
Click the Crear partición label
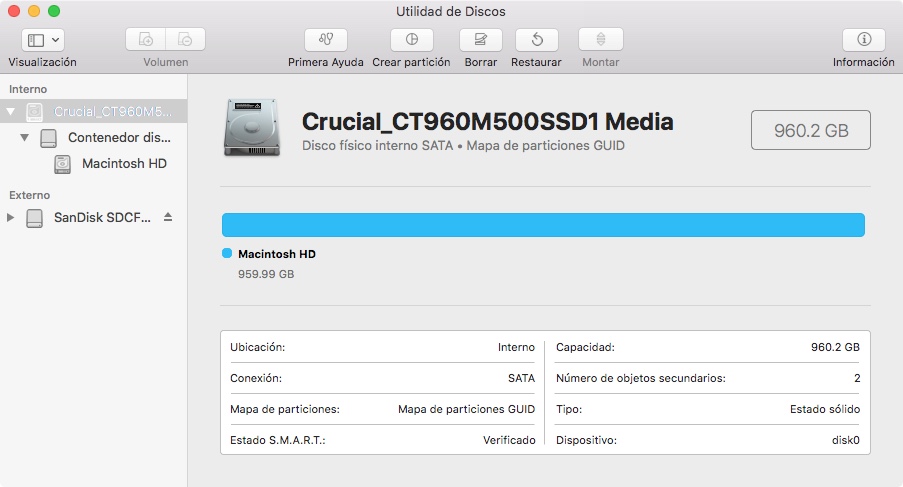tap(411, 62)
